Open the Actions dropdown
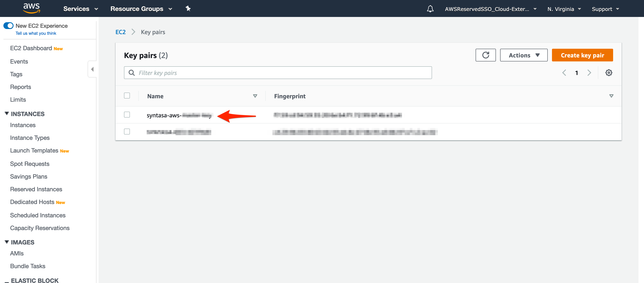The image size is (644, 283). tap(523, 55)
